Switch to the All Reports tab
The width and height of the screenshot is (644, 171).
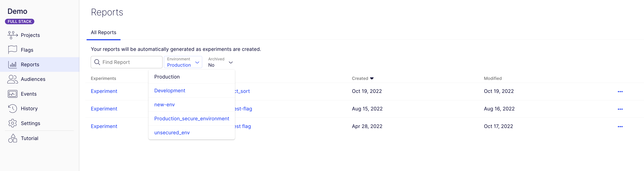point(104,33)
